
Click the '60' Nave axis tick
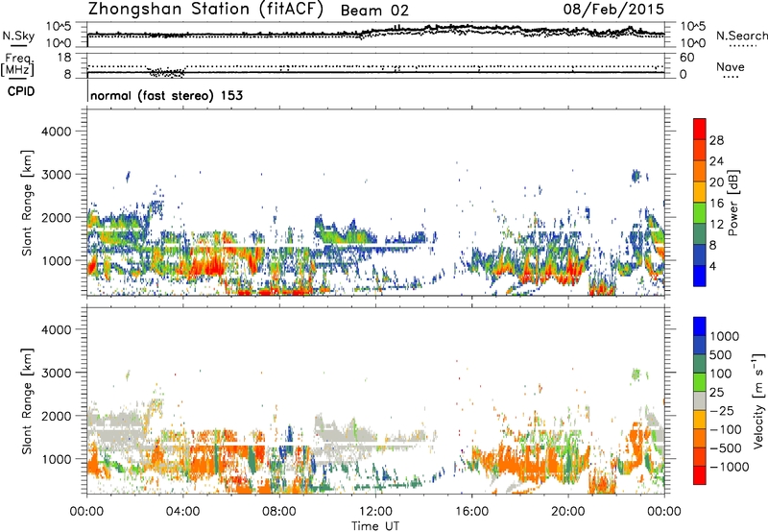(x=686, y=58)
